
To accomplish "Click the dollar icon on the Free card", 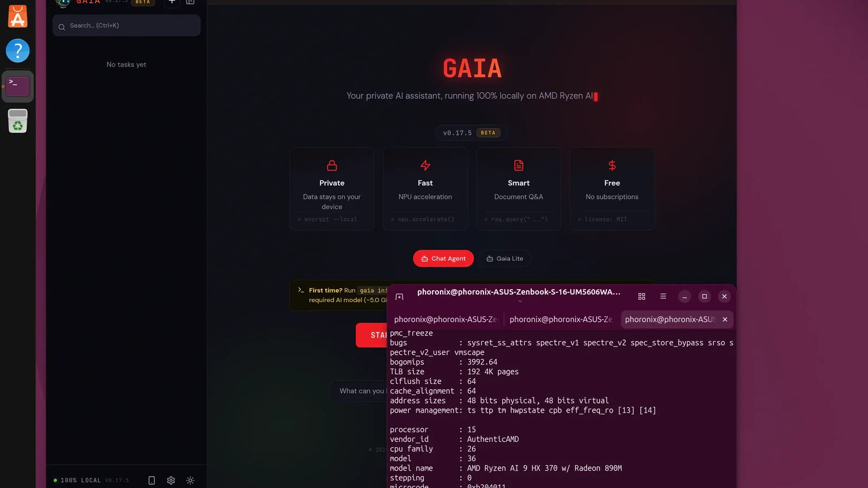I will coord(612,165).
